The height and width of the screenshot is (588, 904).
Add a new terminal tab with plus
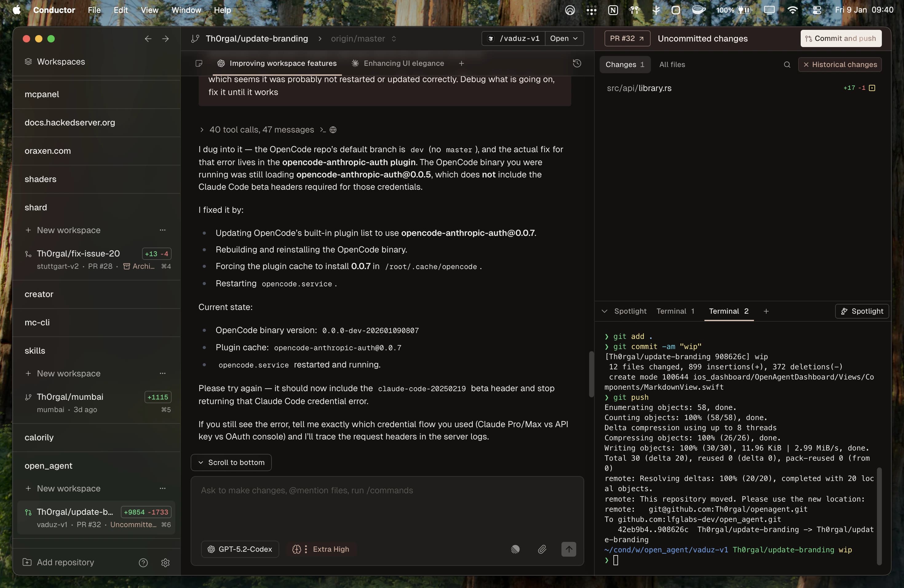tap(766, 311)
